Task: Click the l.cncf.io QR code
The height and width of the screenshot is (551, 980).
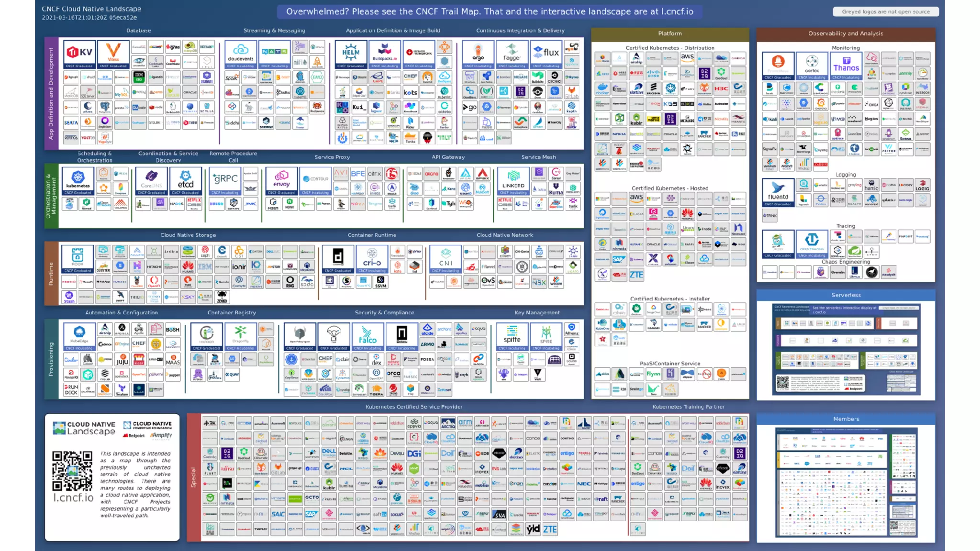Action: pos(72,471)
